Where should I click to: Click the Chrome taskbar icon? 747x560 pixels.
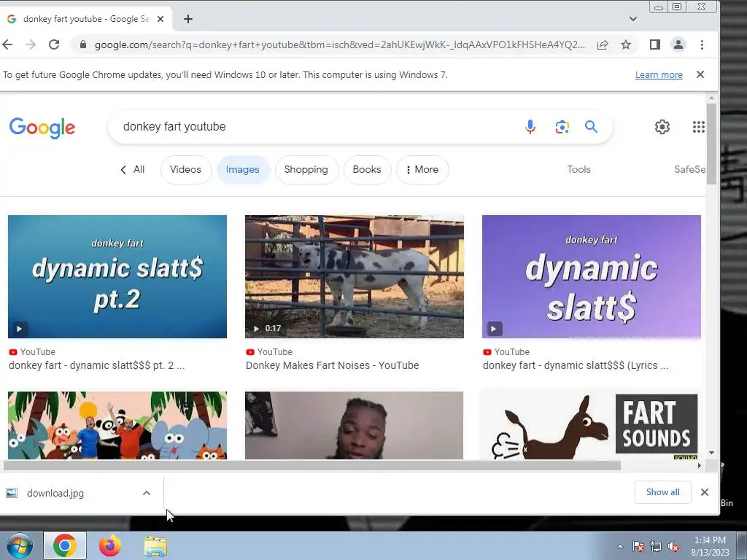(65, 545)
